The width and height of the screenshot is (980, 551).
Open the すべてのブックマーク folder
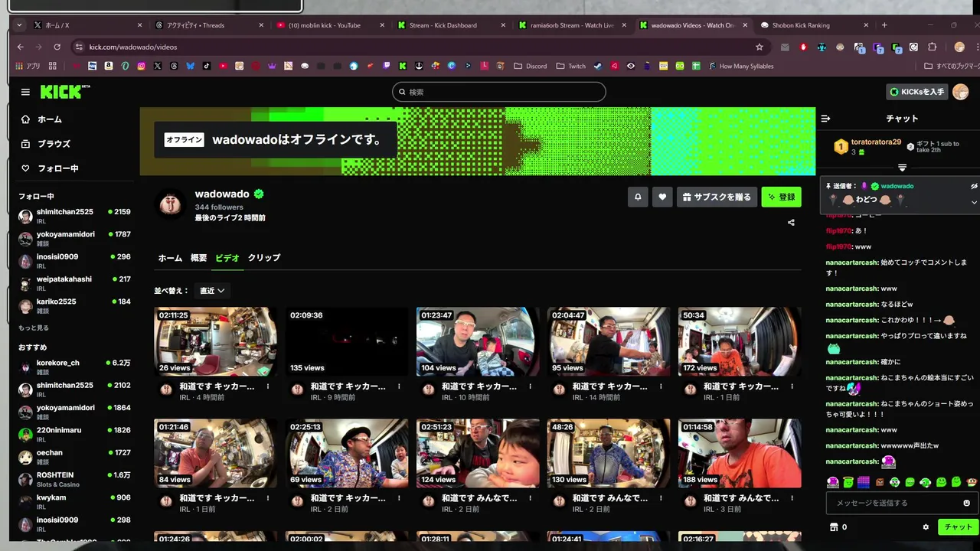click(951, 67)
